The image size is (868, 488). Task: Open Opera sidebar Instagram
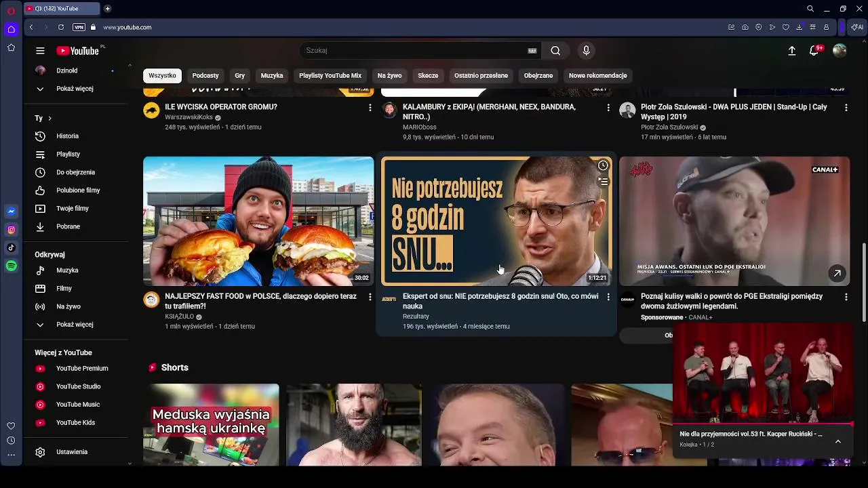tap(11, 230)
